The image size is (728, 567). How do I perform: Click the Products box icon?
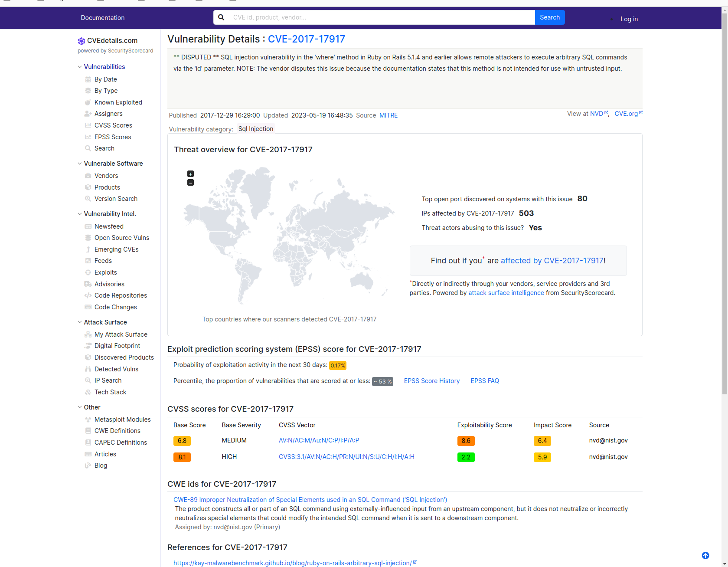[x=88, y=187]
